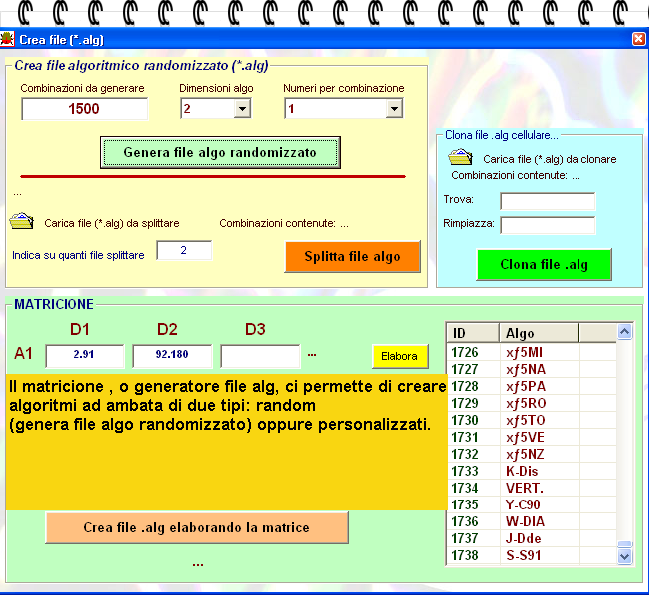Select list row 1732 xf5NZ

point(531,454)
